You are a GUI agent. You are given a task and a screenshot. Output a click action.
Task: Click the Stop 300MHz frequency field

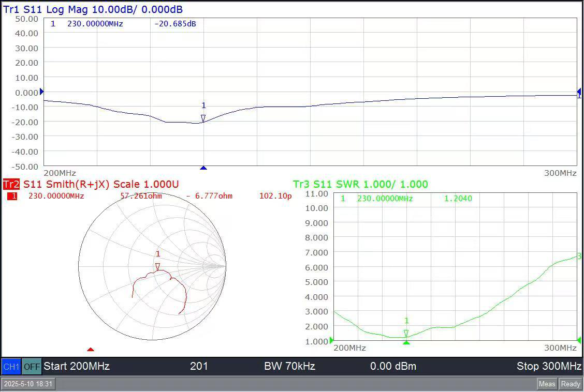click(x=549, y=366)
